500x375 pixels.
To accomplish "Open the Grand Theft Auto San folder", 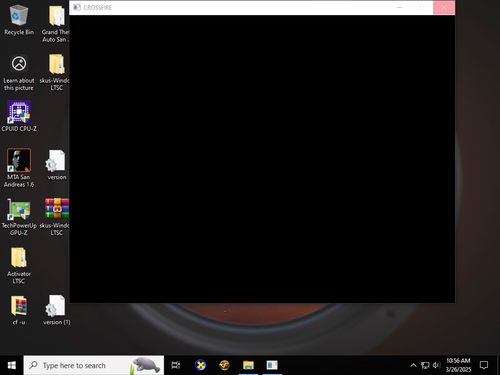I will [x=56, y=23].
